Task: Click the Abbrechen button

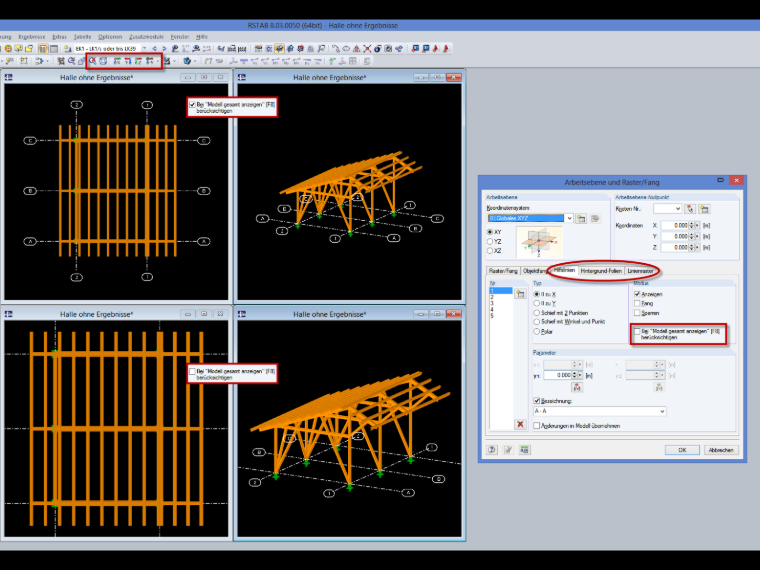Action: pos(721,450)
